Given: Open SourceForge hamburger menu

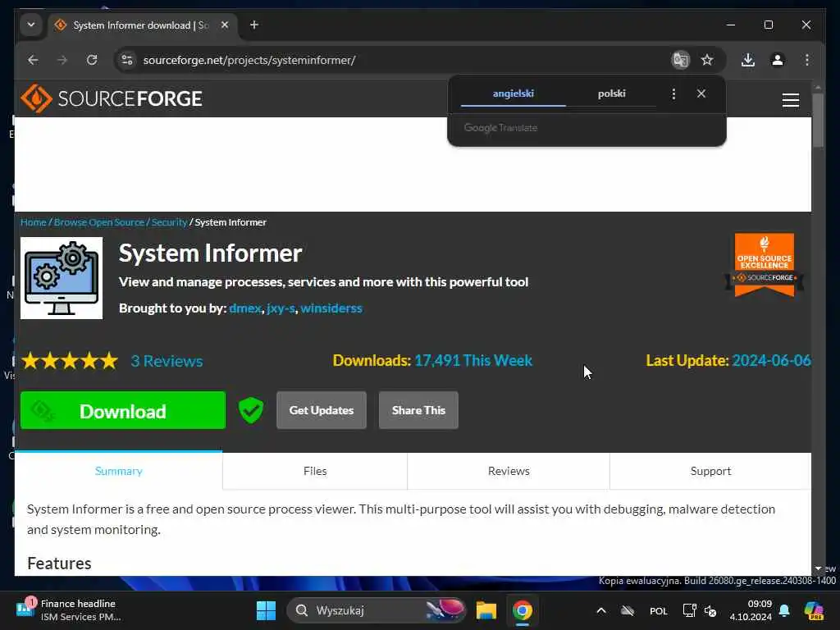Looking at the screenshot, I should 790,99.
